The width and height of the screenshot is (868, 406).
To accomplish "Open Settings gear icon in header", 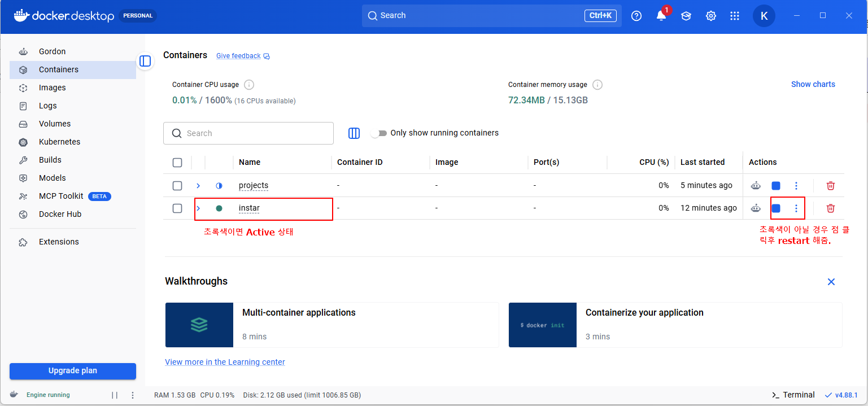I will (711, 16).
